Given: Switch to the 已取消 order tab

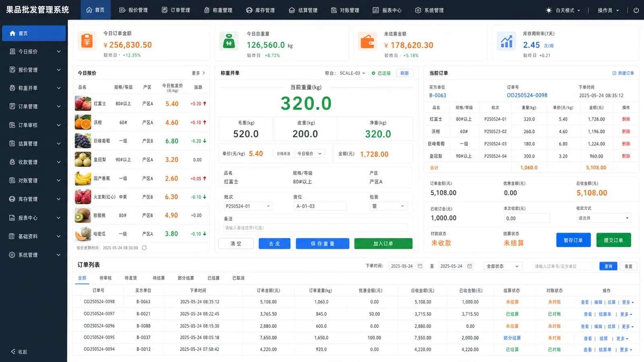Looking at the screenshot, I should (x=238, y=278).
